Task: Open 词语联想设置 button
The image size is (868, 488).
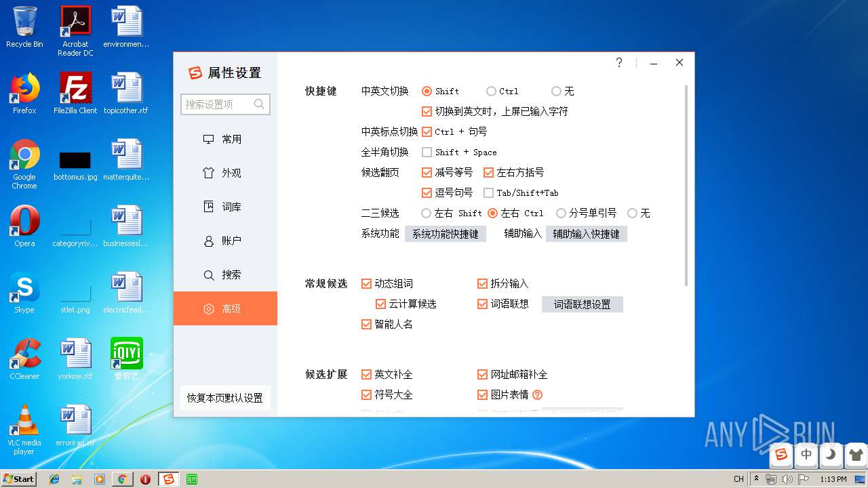Action: [x=582, y=304]
